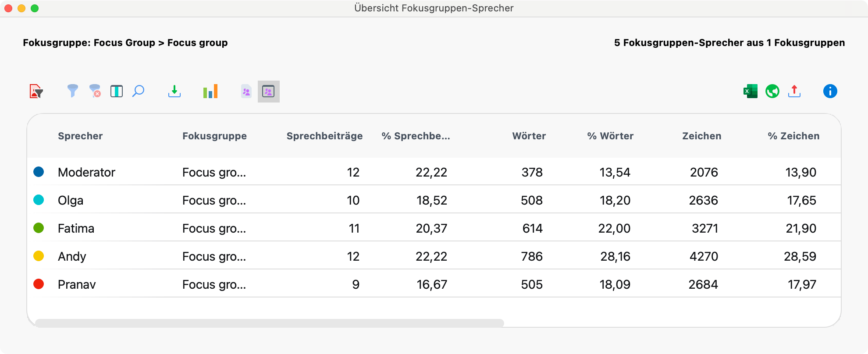Click the red activated-speakers filter icon
Viewport: 868px width, 354px height.
[x=36, y=91]
